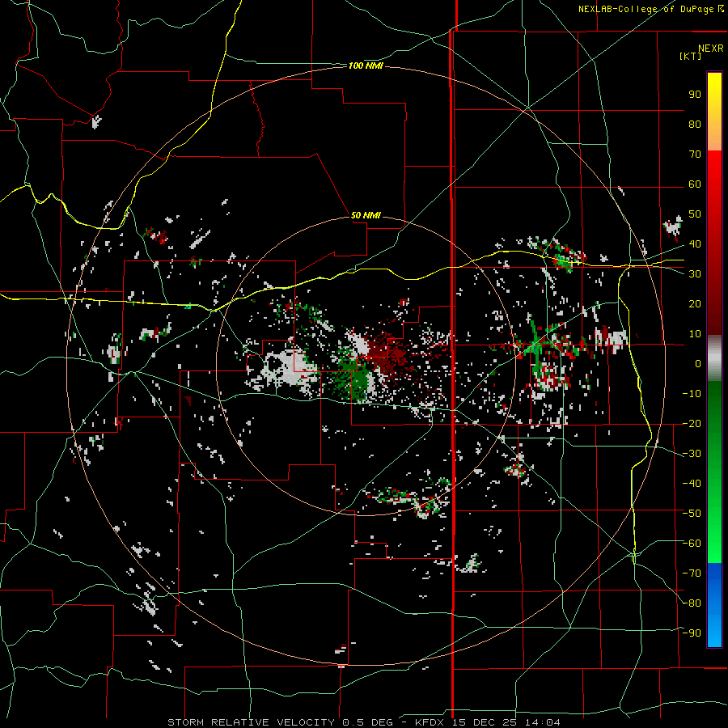Click the gray zero-velocity segment of the color bar
This screenshot has width=728, height=728.
714,358
